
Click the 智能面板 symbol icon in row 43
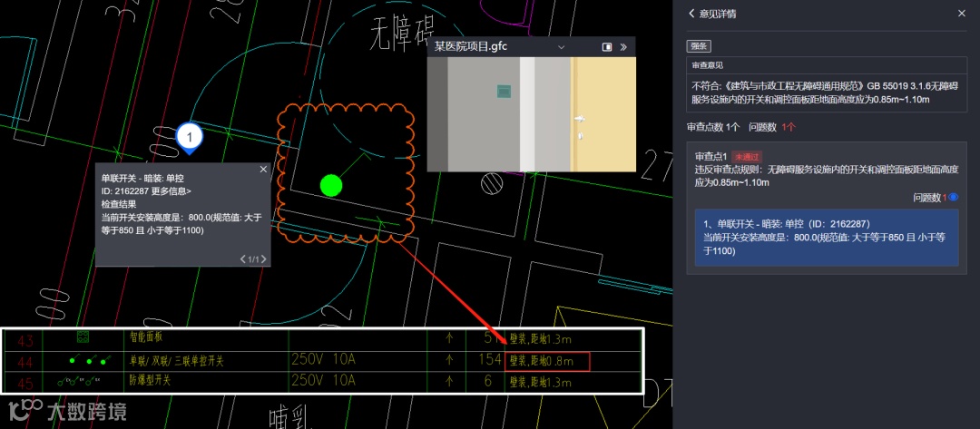click(x=83, y=337)
